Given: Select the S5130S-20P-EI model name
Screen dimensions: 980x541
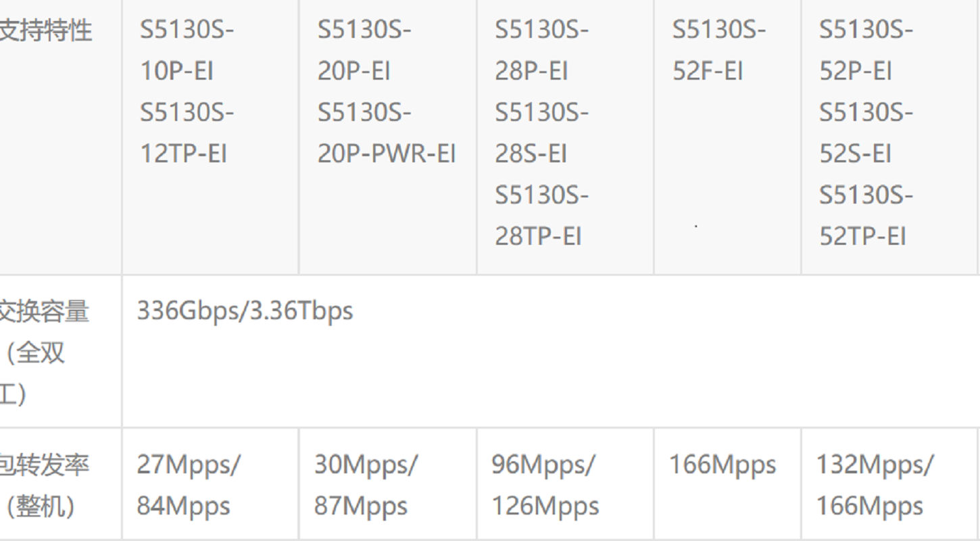Looking at the screenshot, I should pyautogui.click(x=364, y=51).
